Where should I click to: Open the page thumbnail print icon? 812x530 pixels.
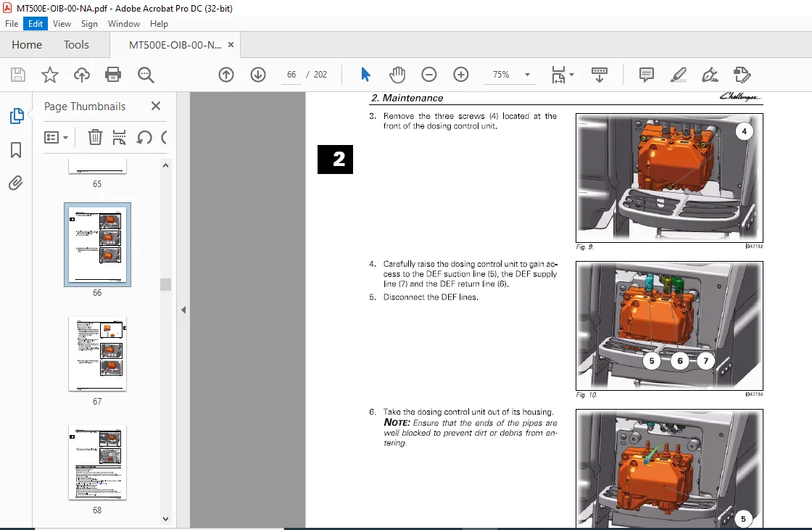click(119, 137)
